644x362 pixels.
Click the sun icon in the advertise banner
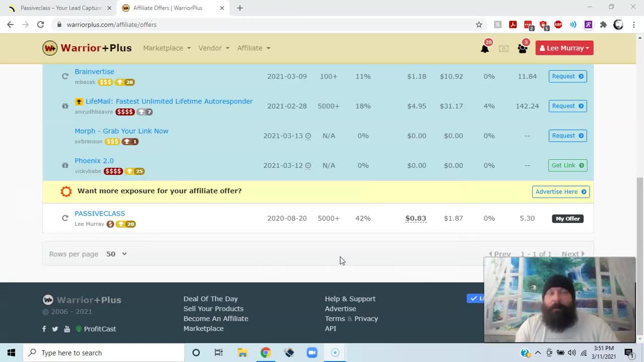pyautogui.click(x=66, y=191)
